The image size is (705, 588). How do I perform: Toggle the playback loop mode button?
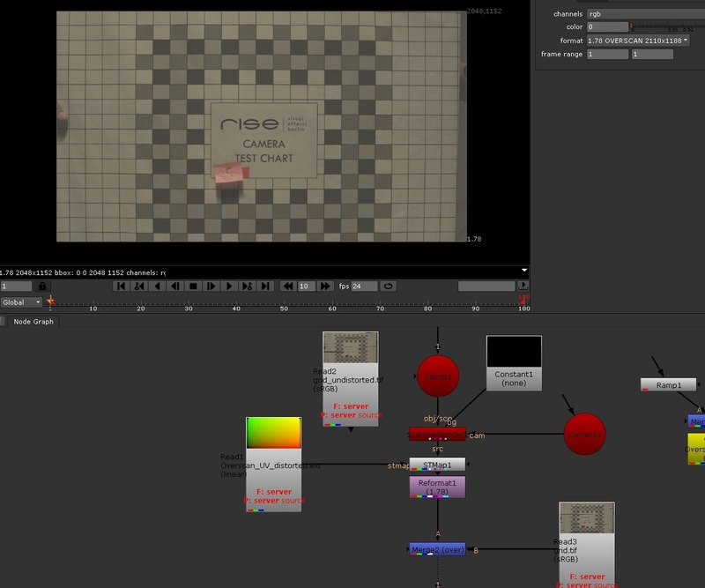click(387, 287)
